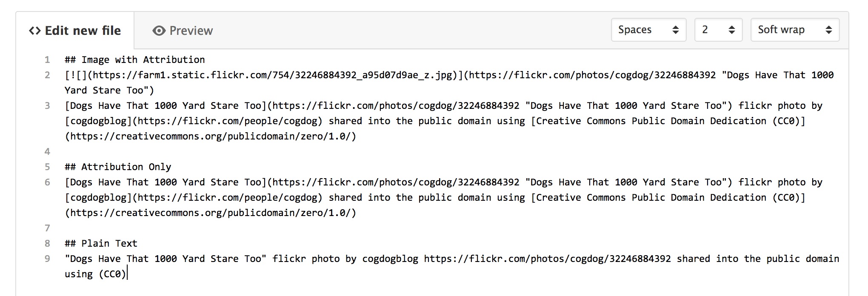Place the cursor after (CC0) on line 9

click(127, 274)
